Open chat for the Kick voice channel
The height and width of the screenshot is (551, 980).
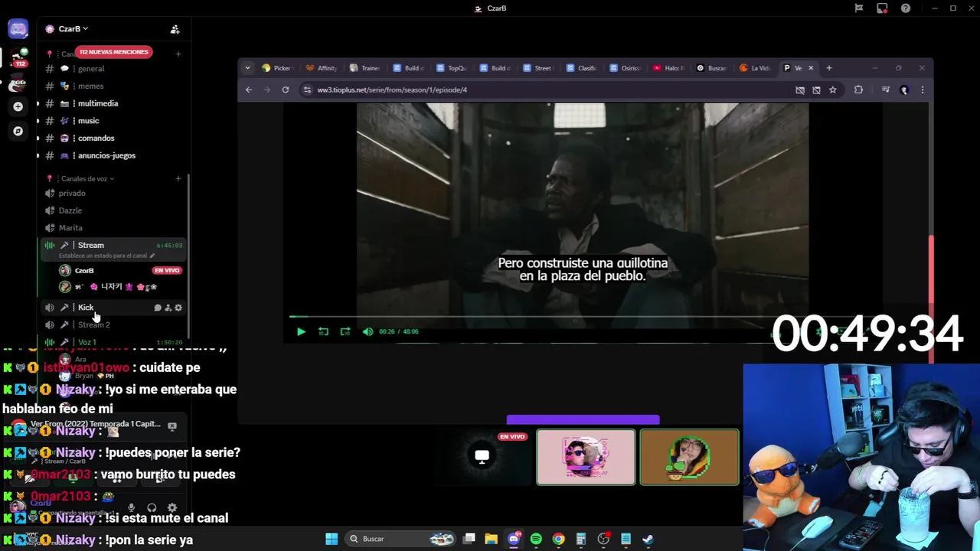[157, 308]
